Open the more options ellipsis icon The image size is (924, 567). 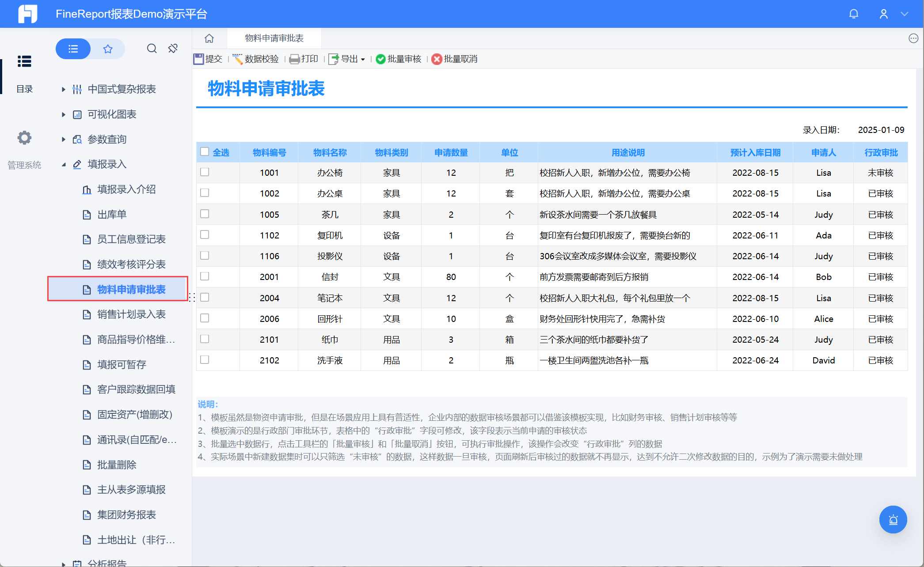pyautogui.click(x=913, y=38)
